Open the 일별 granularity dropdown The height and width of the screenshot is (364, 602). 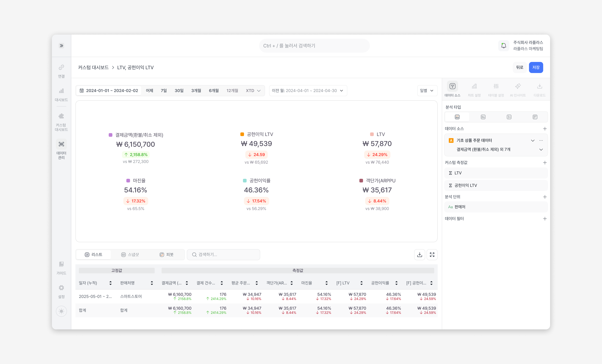[427, 91]
